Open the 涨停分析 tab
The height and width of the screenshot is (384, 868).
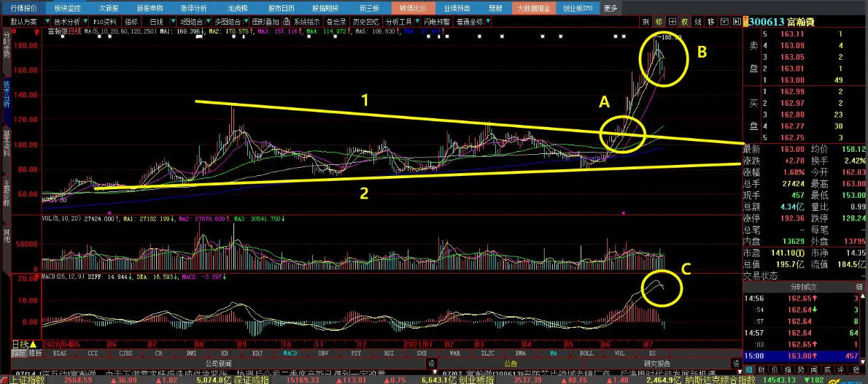pos(194,8)
